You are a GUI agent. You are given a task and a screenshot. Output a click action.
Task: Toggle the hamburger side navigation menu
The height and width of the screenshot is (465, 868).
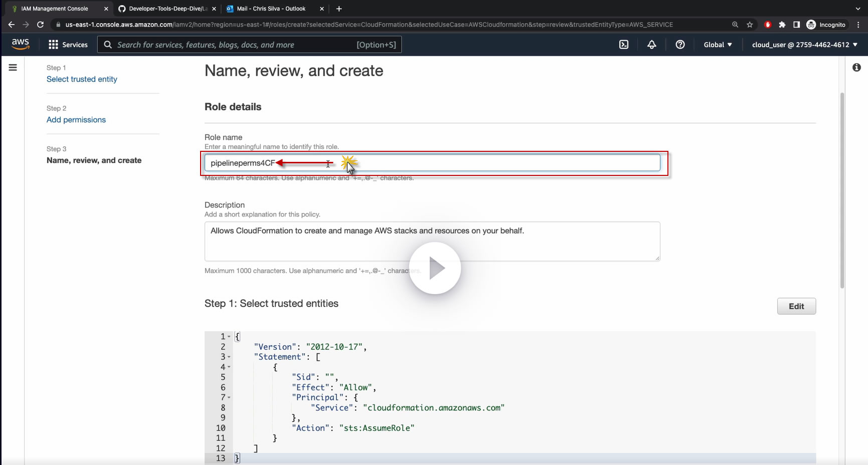pos(13,68)
